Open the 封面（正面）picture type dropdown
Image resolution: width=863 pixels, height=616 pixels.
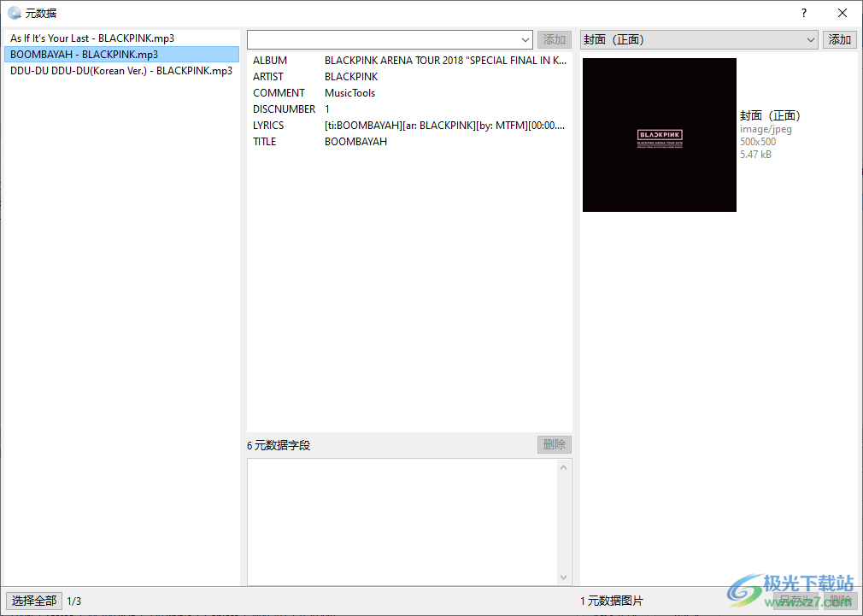[x=699, y=39]
